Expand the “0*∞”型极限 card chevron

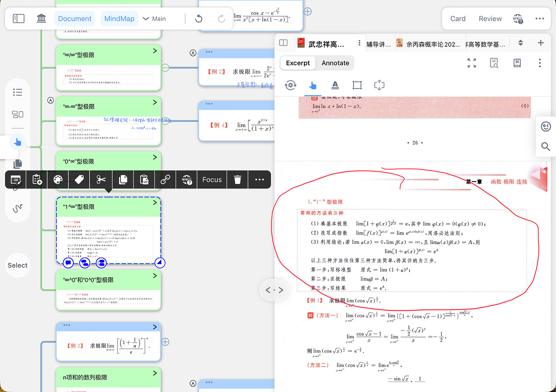(x=155, y=157)
